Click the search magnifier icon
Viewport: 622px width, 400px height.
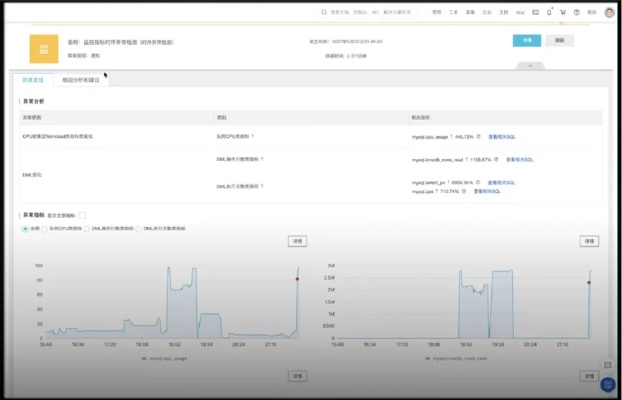pyautogui.click(x=325, y=12)
